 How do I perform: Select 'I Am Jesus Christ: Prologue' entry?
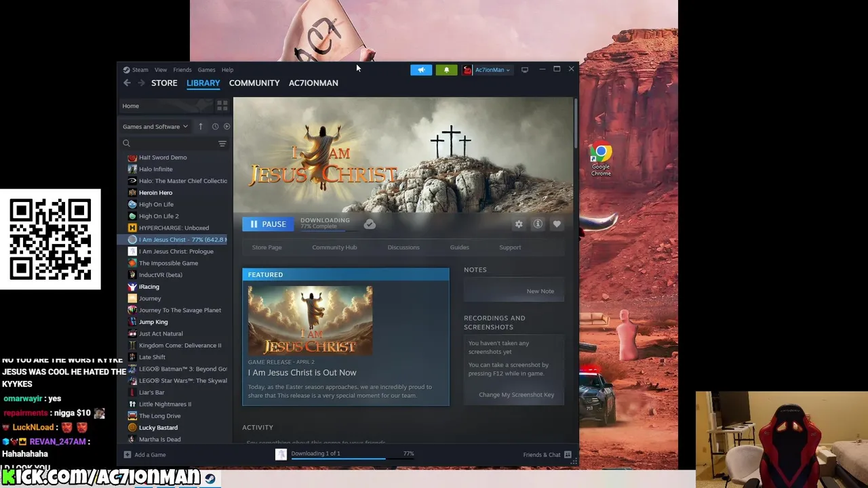pos(176,251)
